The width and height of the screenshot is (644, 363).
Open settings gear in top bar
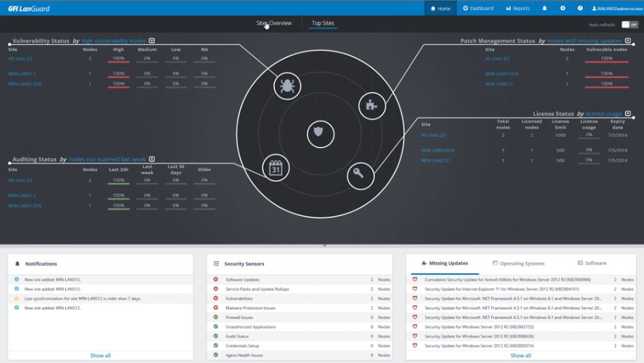(x=562, y=8)
